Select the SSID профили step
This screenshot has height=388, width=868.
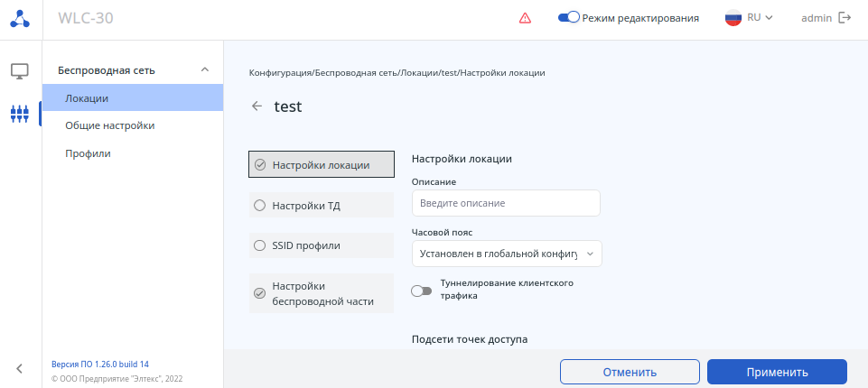(x=321, y=245)
